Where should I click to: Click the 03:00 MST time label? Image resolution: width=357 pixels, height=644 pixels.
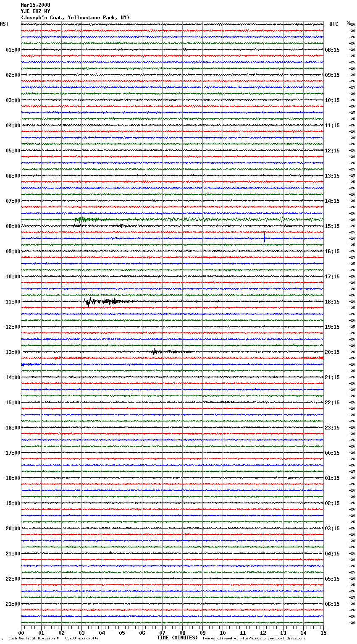[13, 100]
